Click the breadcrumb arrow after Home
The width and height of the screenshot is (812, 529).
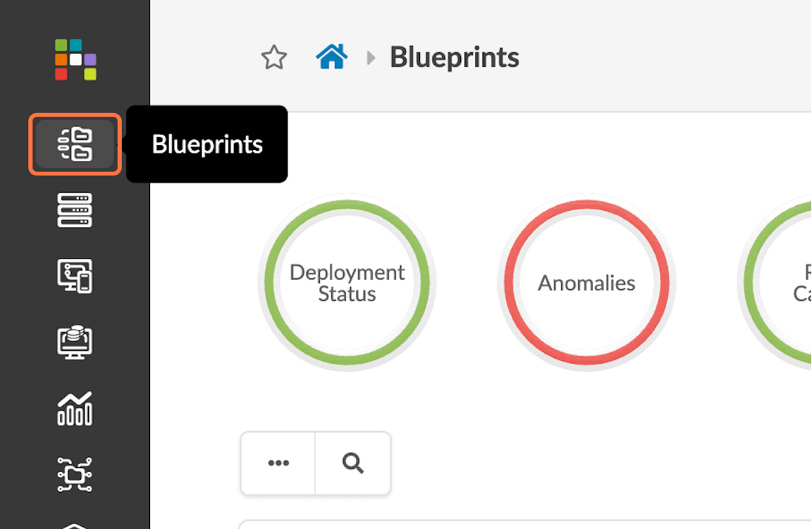click(371, 58)
